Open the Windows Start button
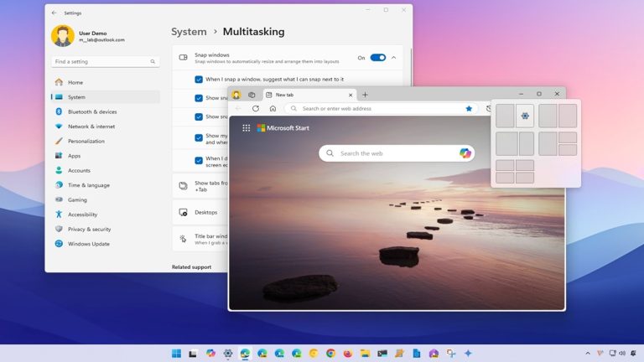This screenshot has width=644, height=362. click(x=176, y=354)
